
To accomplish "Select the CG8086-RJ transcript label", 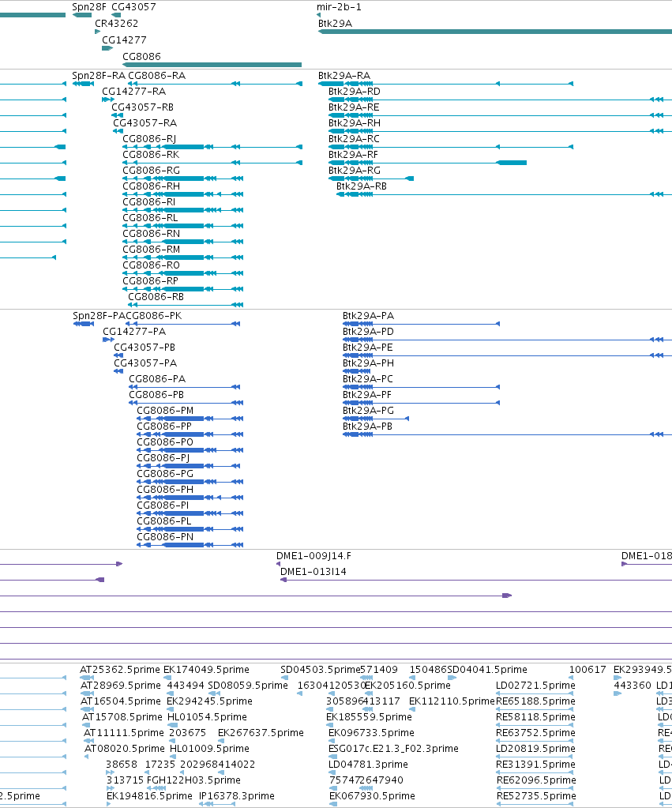I will [149, 139].
